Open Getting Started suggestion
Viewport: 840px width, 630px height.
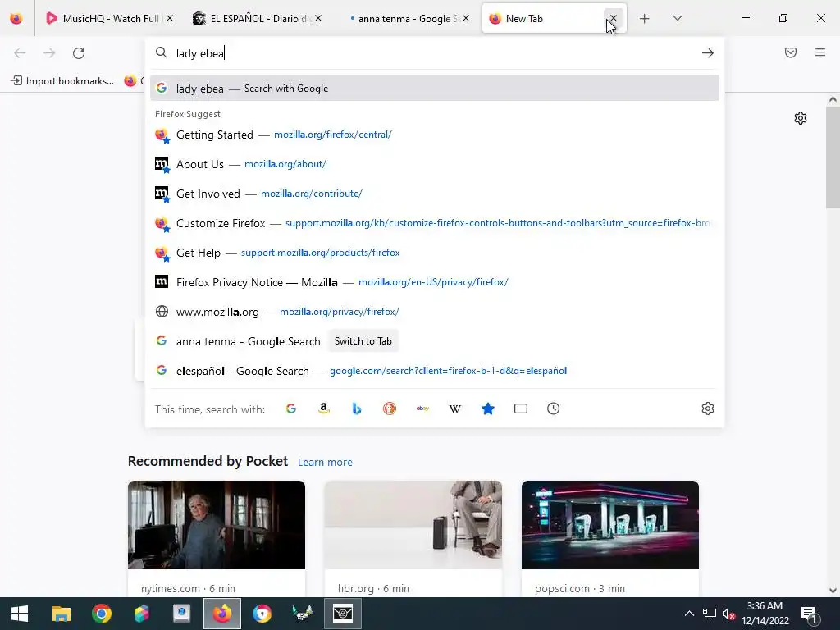point(435,135)
